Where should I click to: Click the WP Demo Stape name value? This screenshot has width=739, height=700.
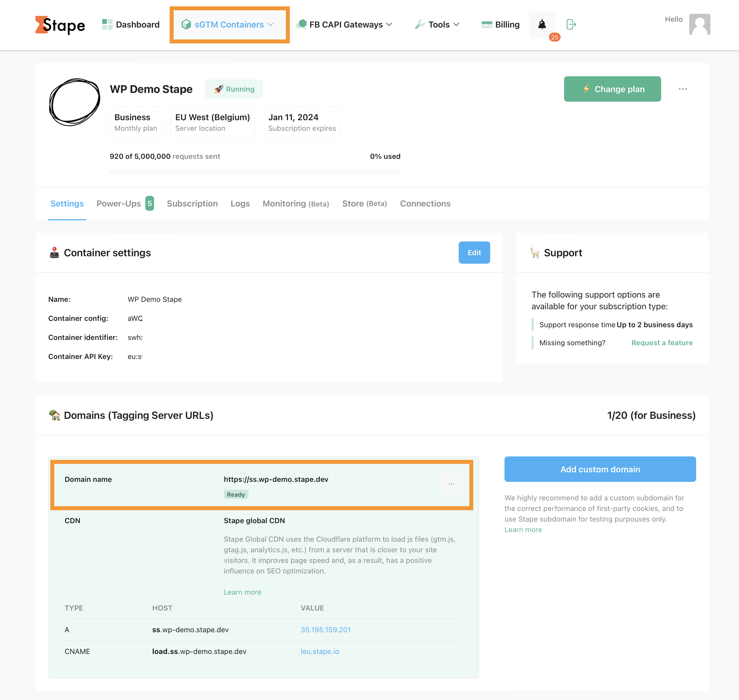coord(154,300)
